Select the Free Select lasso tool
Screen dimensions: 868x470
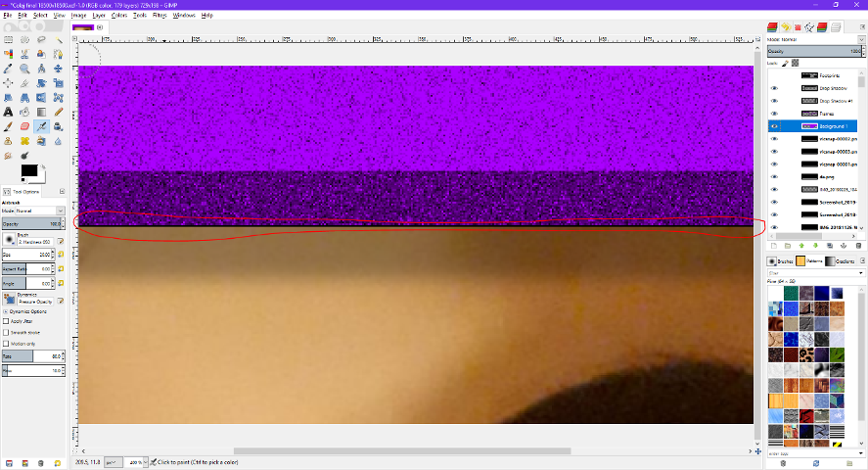(x=41, y=39)
